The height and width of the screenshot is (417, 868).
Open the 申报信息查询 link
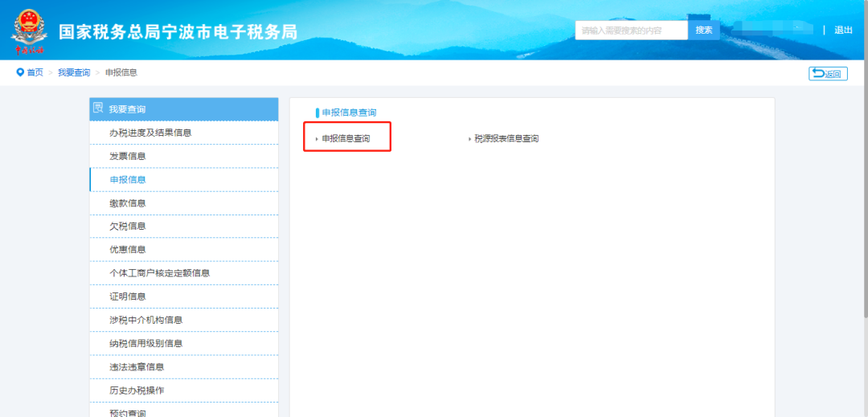click(x=346, y=139)
